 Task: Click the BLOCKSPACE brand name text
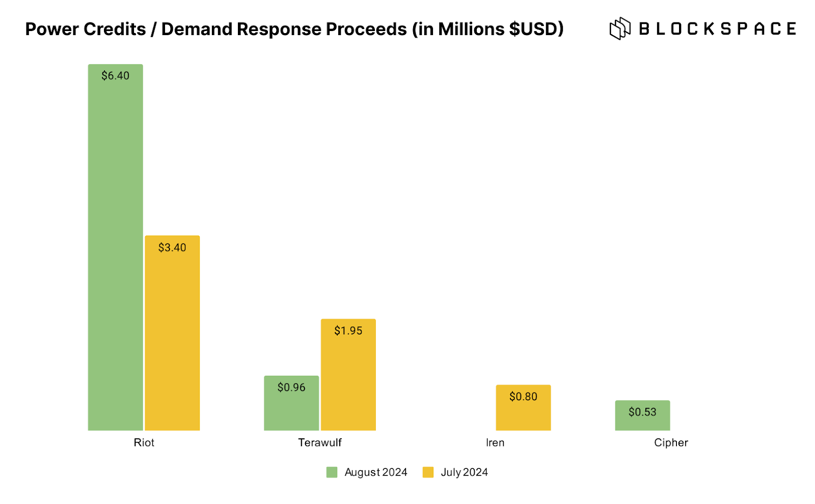pyautogui.click(x=718, y=29)
